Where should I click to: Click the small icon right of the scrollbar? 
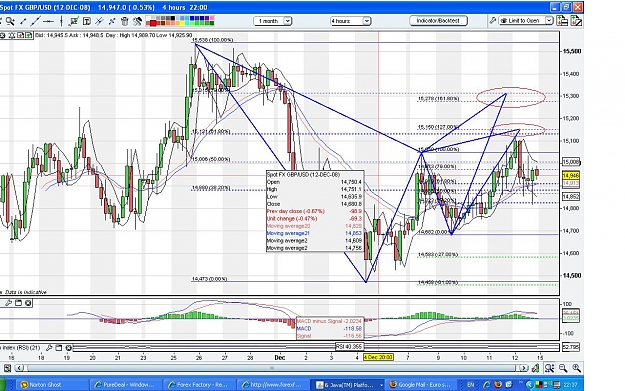[x=536, y=368]
